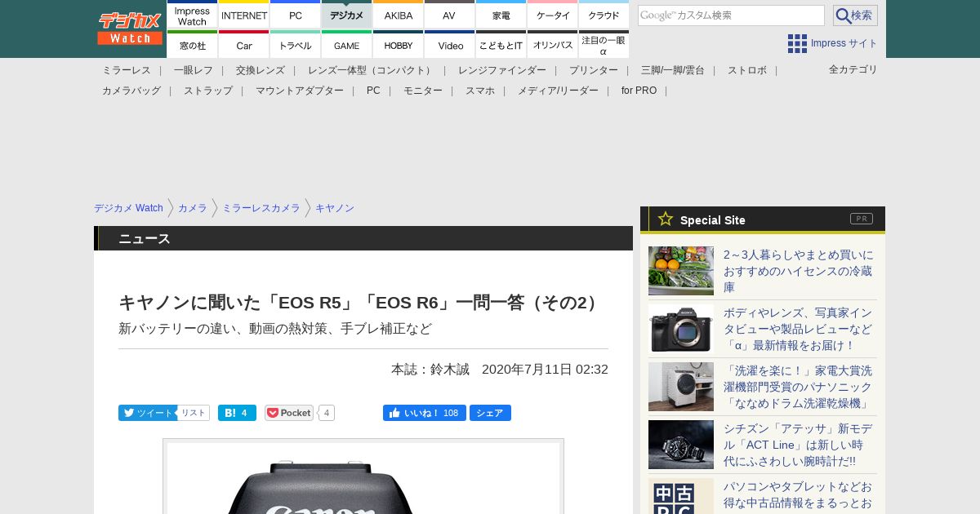Open the 窓の杜 tab
The width and height of the screenshot is (980, 514).
[193, 45]
